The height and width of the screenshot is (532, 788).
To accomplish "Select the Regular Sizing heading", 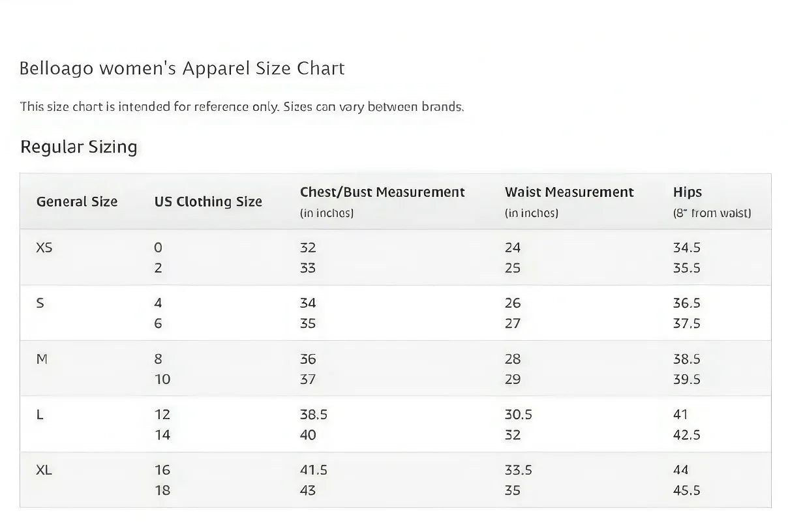I will [79, 147].
